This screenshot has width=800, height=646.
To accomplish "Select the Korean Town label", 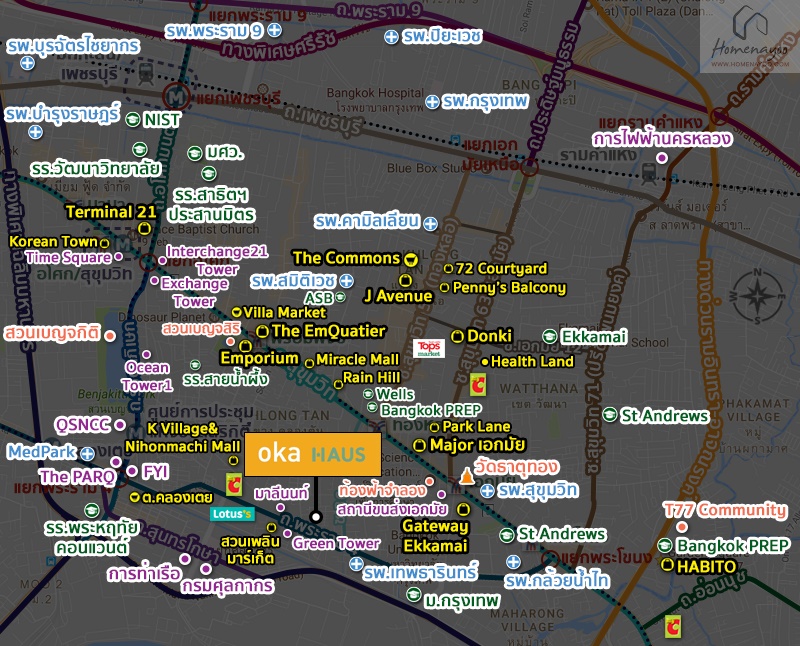I will (x=54, y=241).
